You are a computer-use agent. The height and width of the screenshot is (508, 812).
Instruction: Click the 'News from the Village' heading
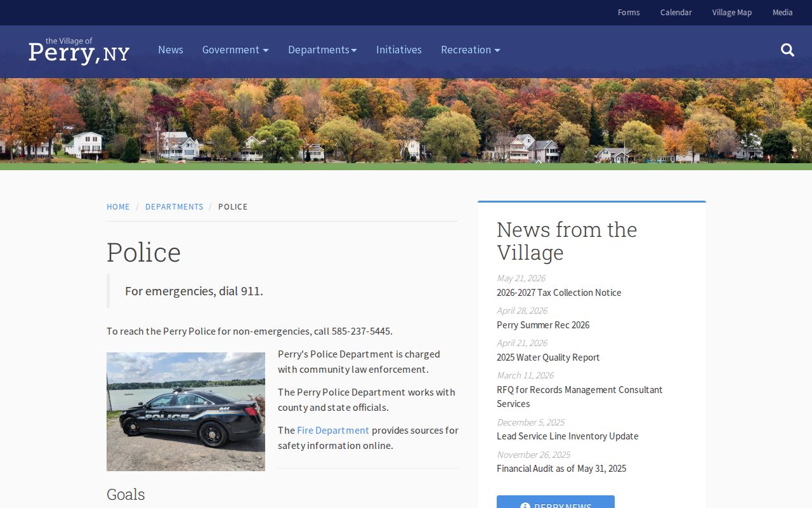coord(567,241)
